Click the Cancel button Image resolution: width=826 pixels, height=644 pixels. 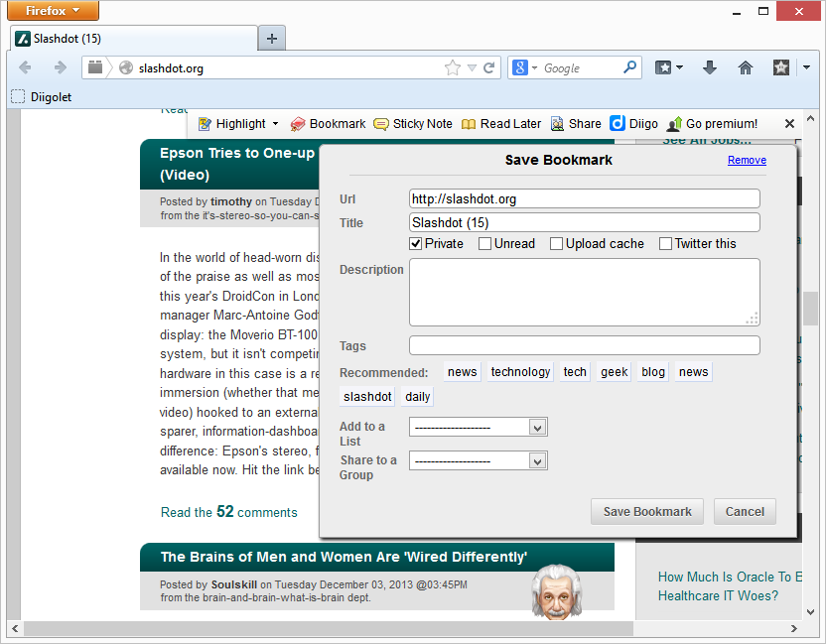tap(745, 512)
